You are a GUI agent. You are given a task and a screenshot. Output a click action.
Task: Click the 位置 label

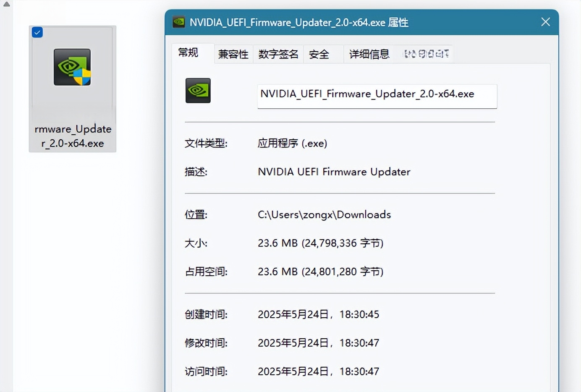(196, 215)
